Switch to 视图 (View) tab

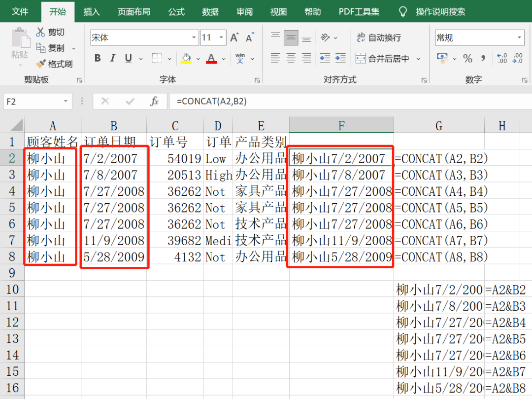point(278,12)
